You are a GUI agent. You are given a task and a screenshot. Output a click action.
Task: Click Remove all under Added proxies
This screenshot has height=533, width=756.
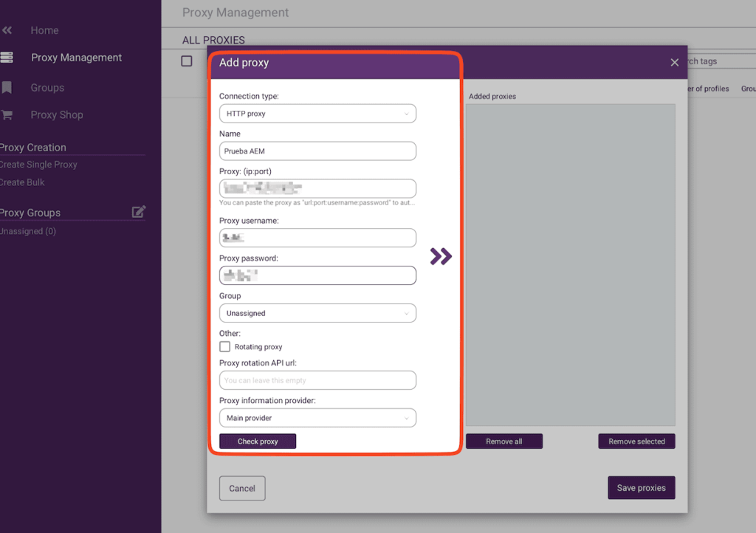click(504, 441)
